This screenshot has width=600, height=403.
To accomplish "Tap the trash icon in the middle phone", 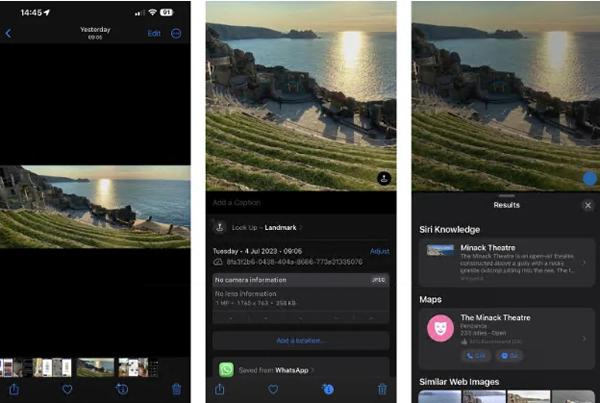I will click(x=382, y=389).
